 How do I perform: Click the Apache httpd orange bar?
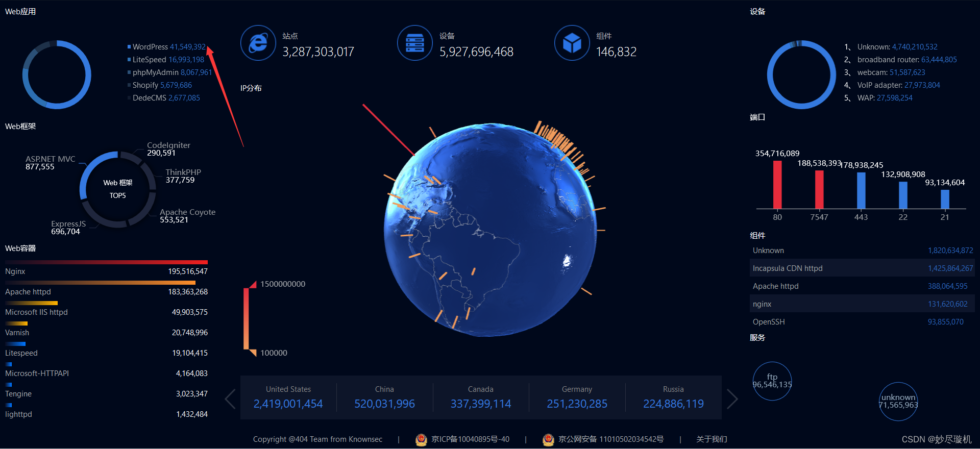(x=100, y=283)
